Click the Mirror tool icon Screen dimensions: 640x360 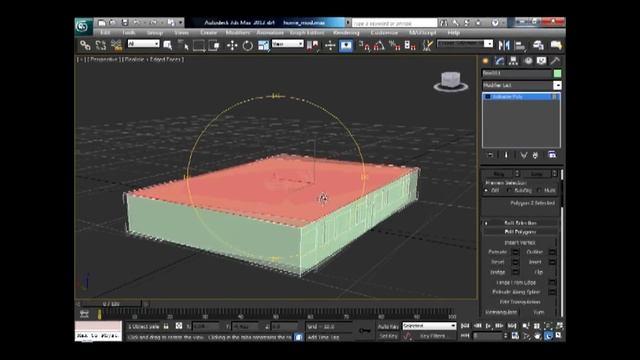click(504, 45)
